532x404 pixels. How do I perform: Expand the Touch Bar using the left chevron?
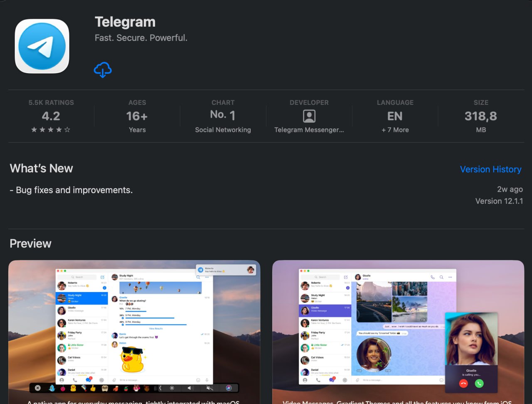[160, 388]
